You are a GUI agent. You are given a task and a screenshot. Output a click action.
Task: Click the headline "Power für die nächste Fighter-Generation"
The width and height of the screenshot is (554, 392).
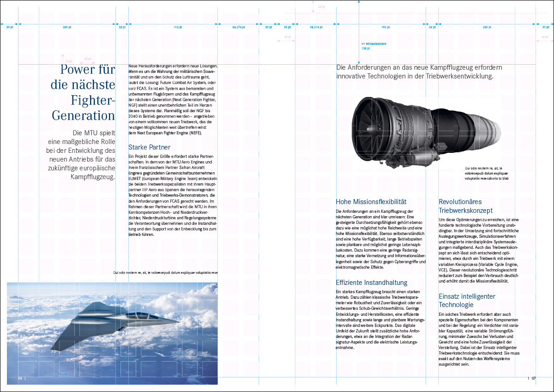83,93
